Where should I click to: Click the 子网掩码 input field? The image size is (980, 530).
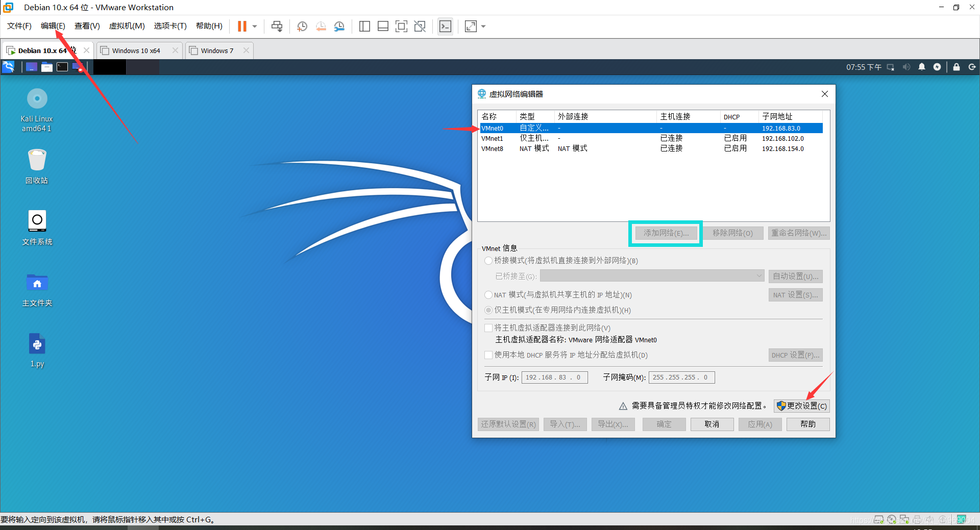681,377
